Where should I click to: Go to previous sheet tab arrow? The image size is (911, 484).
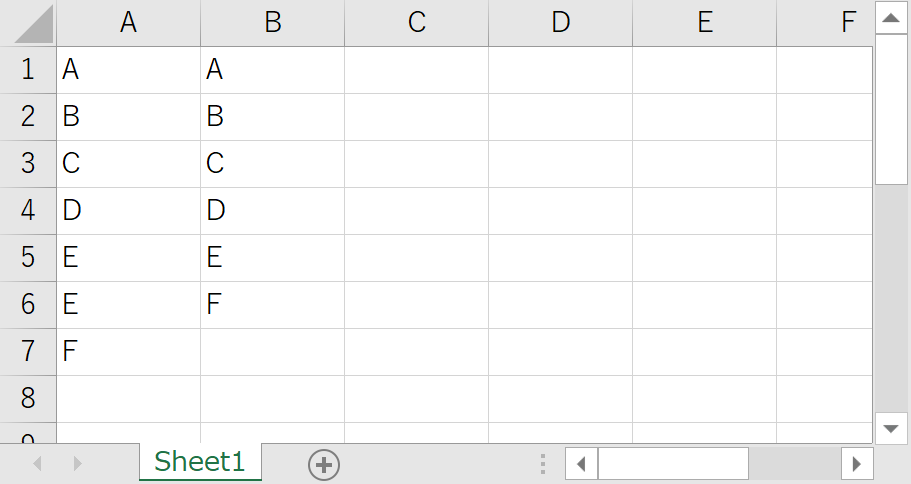pyautogui.click(x=39, y=464)
